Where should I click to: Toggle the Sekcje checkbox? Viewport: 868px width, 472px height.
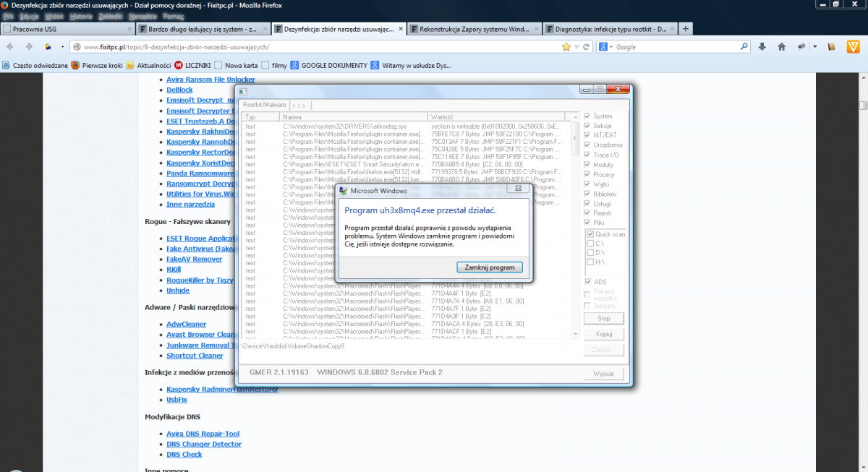(587, 126)
